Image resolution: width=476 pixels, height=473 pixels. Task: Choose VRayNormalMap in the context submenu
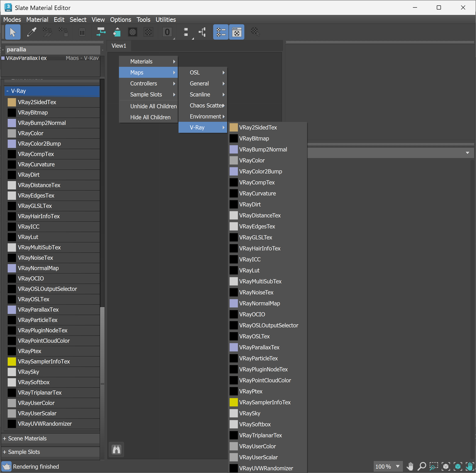(268, 303)
